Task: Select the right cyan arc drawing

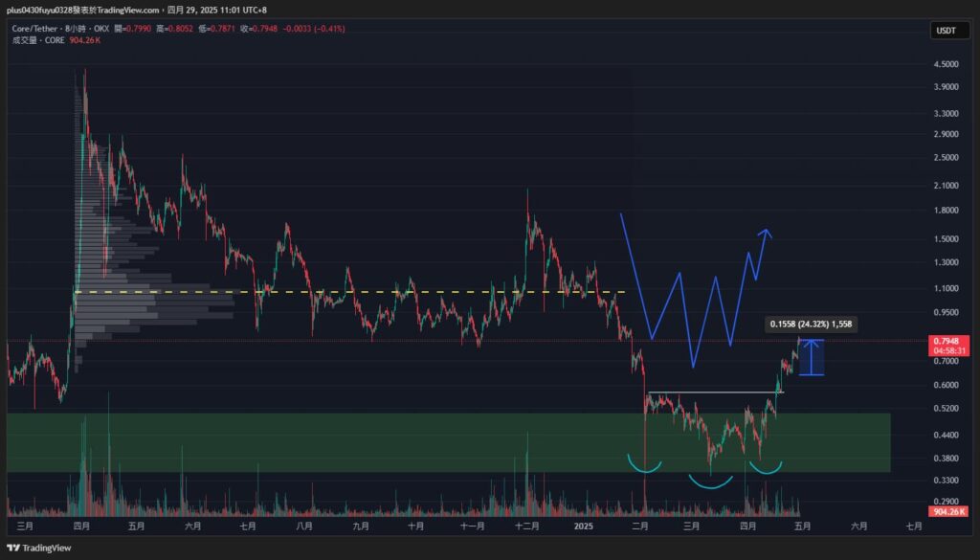Action: click(766, 468)
